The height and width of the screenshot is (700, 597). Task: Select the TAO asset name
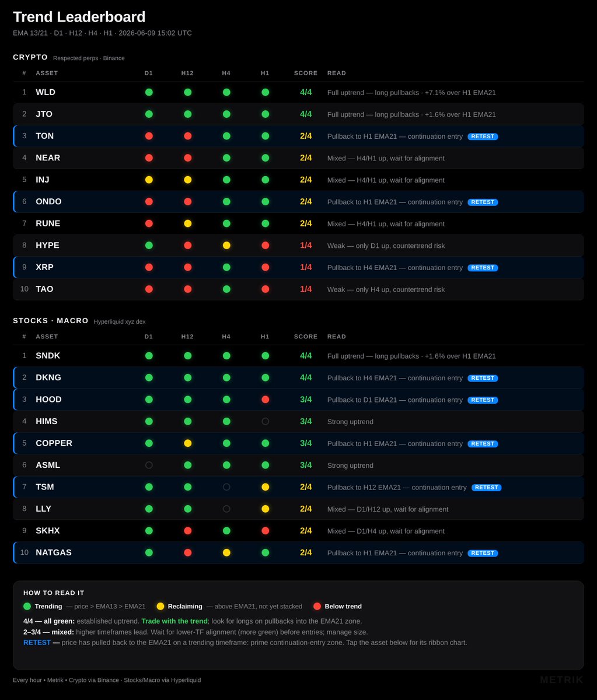click(44, 289)
